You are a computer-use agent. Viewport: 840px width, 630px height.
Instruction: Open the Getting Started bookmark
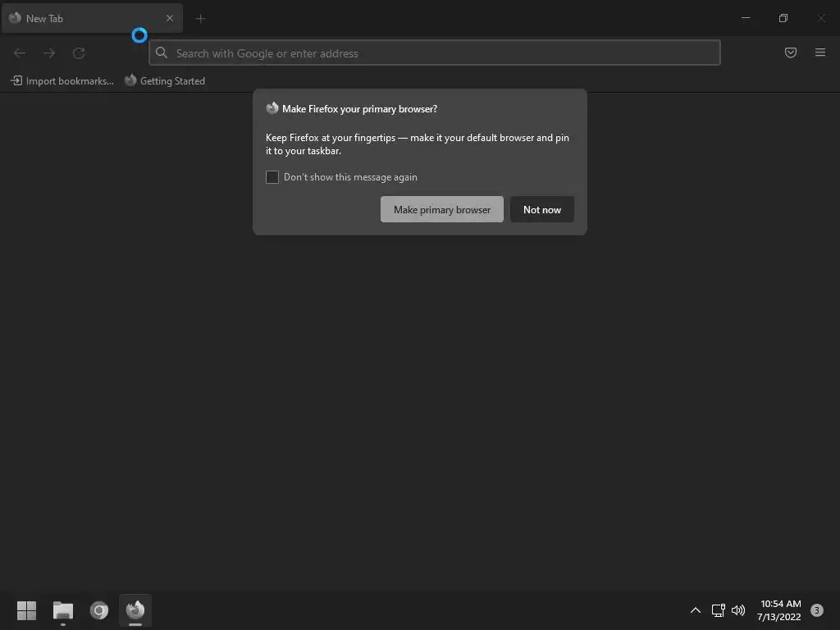165,81
